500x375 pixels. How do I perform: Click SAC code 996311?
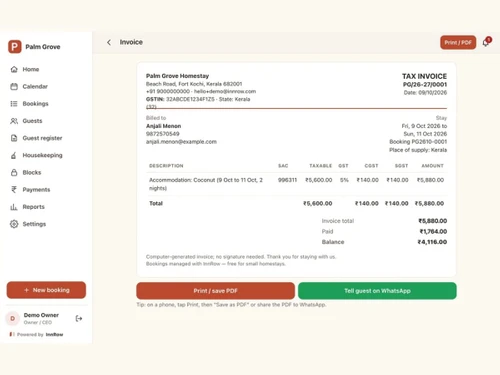tap(287, 180)
